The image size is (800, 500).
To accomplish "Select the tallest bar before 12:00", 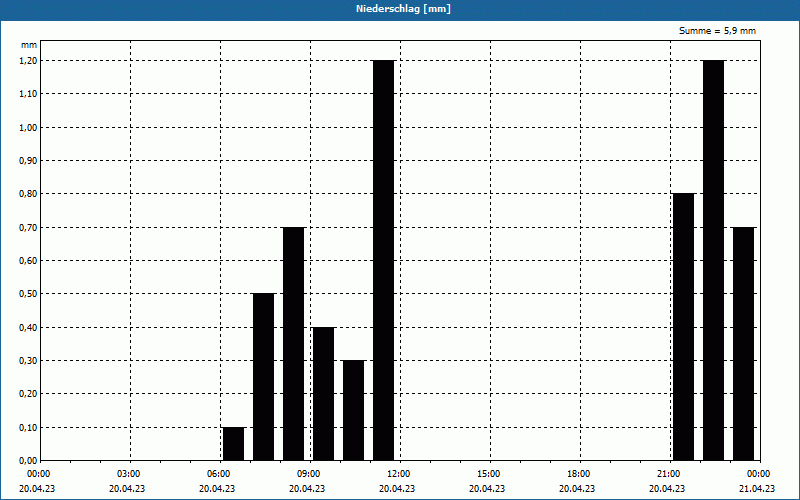I will coord(384,260).
